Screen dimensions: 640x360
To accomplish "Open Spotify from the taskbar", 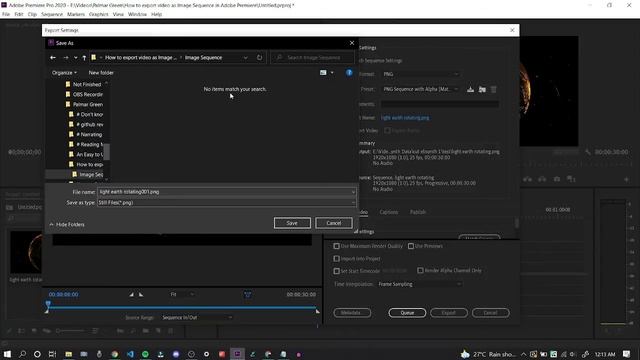I will coord(145,354).
